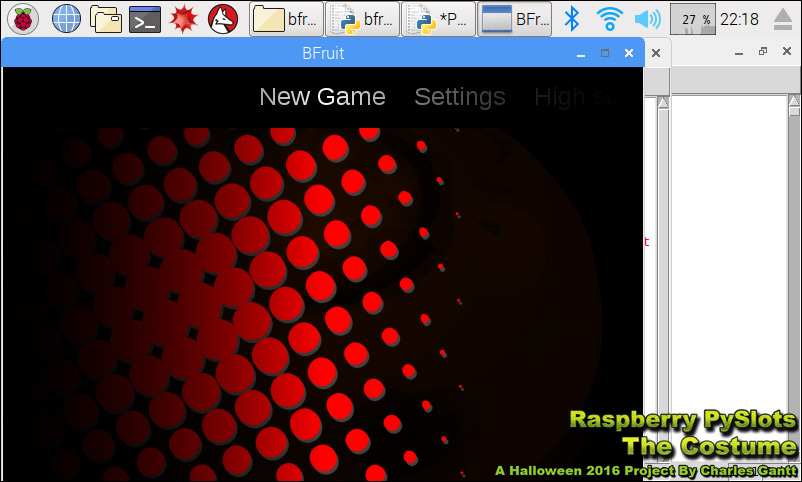Click the CPU usage monitor 27 %
The width and height of the screenshot is (802, 482).
tap(693, 19)
